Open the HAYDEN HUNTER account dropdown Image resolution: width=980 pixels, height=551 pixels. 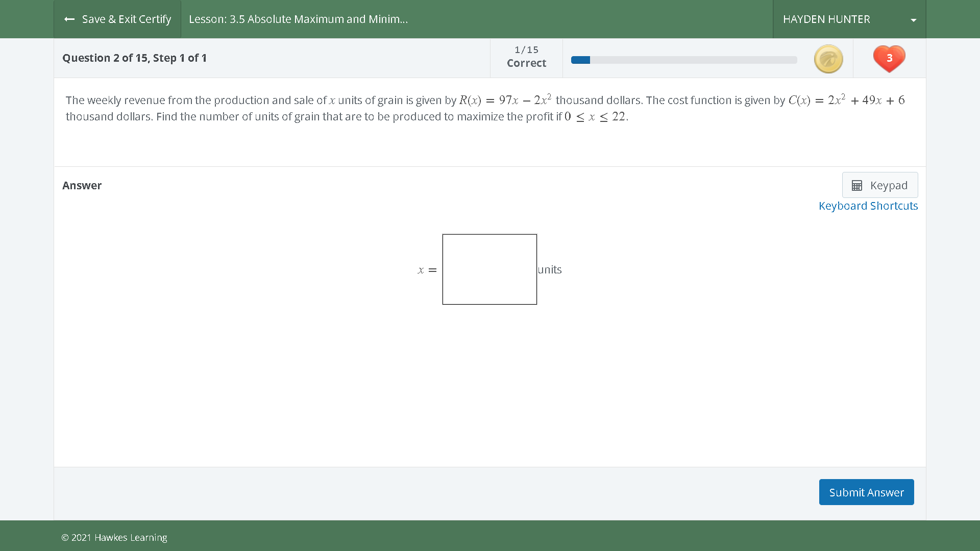(848, 19)
